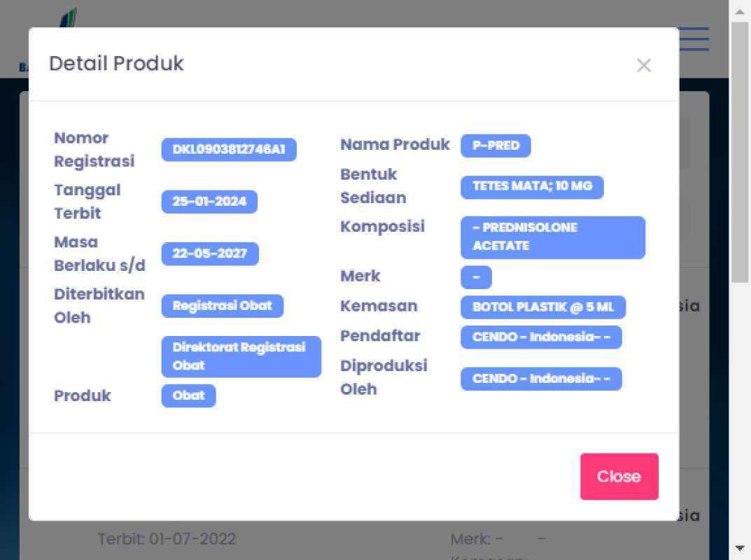
Task: Select the P-PRED product name badge
Action: [496, 146]
